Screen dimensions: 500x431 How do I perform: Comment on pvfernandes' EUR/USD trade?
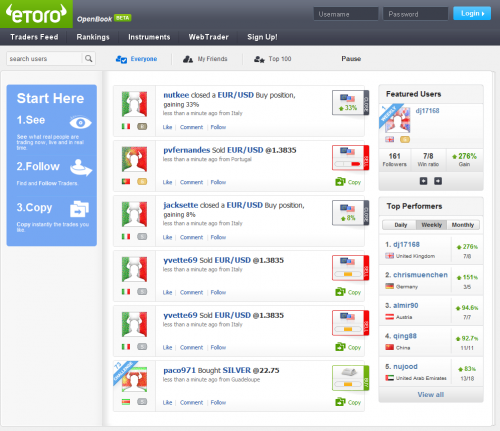tap(191, 182)
